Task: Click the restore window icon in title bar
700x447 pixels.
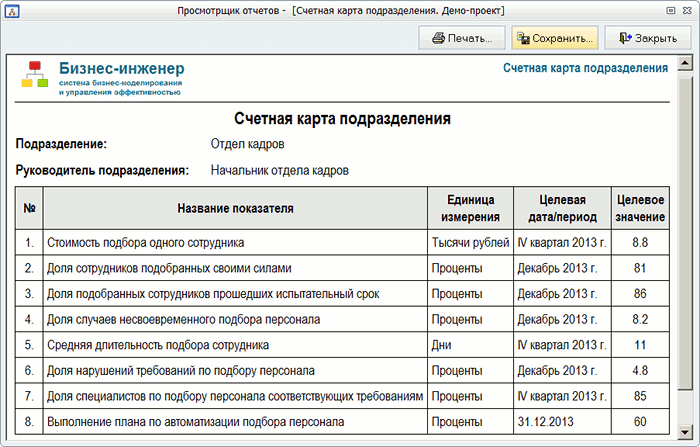Action: click(671, 11)
